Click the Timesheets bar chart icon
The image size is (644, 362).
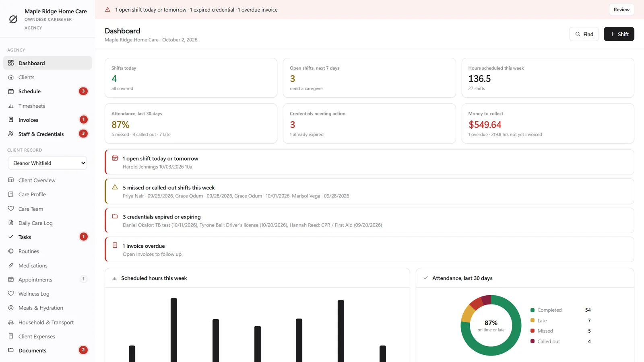(x=11, y=106)
